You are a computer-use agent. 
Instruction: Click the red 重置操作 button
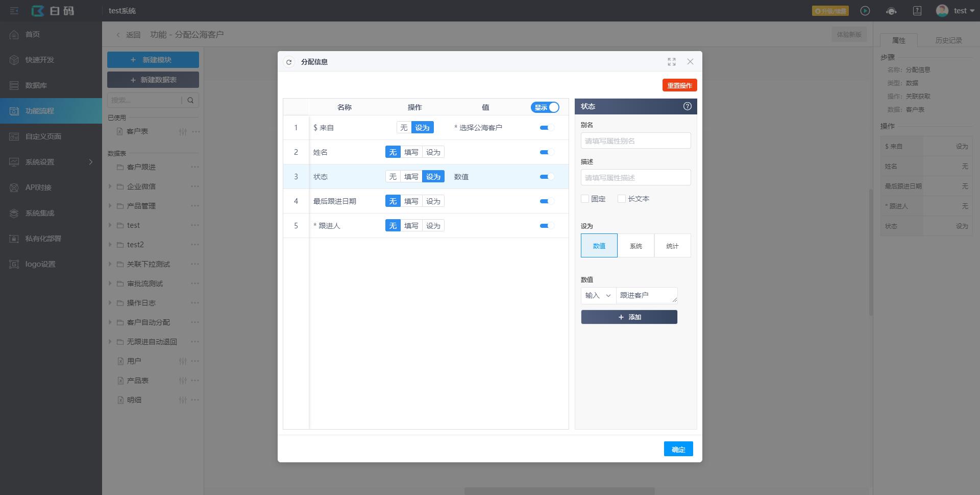680,85
